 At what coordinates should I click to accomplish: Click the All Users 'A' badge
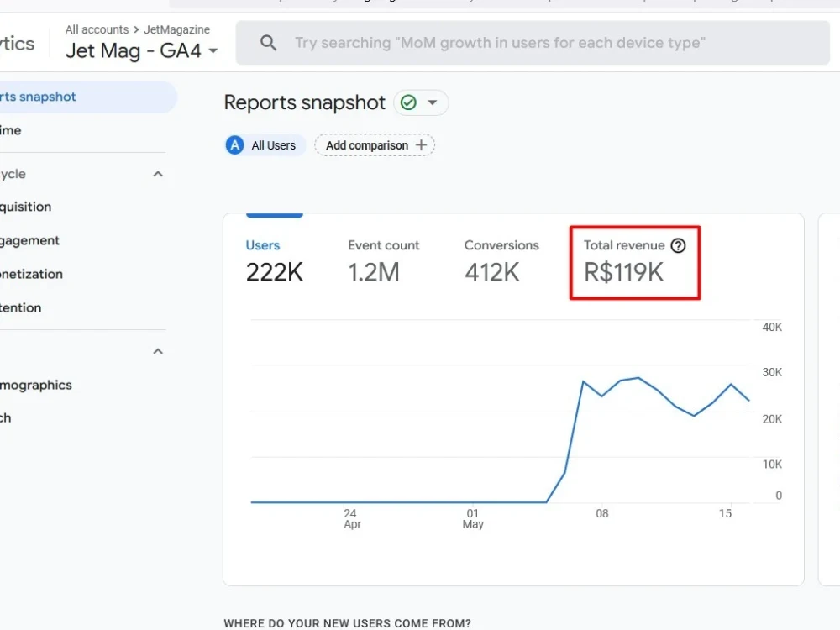click(234, 145)
